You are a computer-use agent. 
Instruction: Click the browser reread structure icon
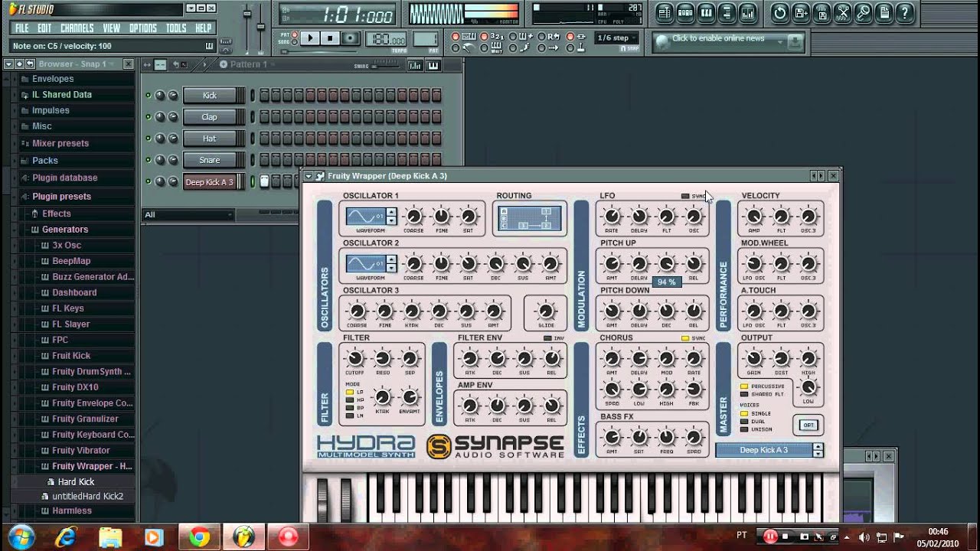pos(30,64)
